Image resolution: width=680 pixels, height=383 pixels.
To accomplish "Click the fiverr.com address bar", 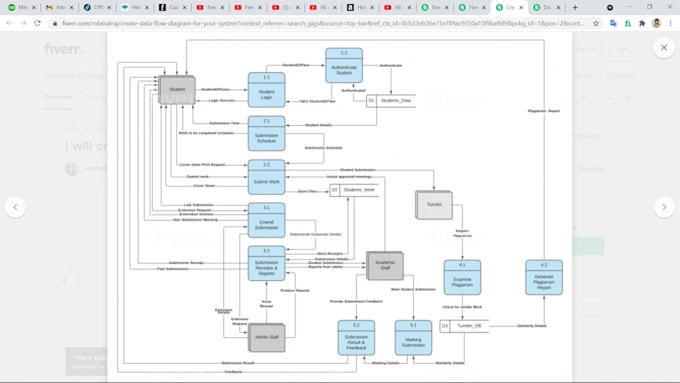I will pyautogui.click(x=323, y=23).
